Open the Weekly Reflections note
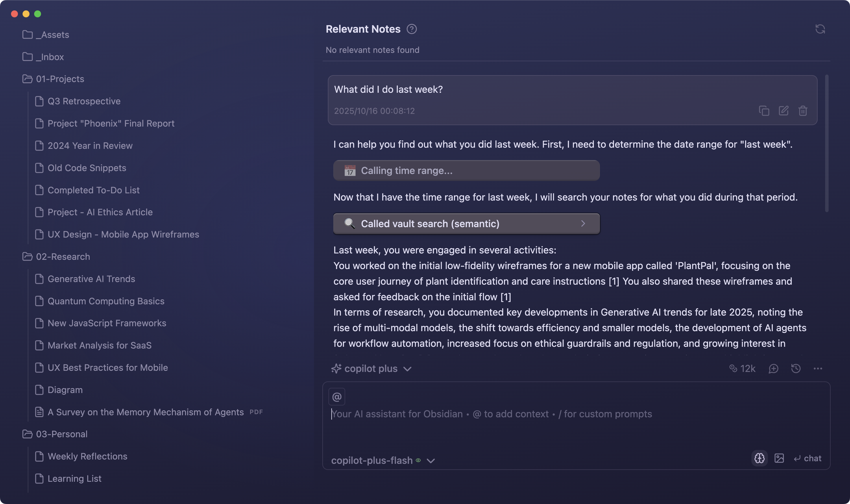 point(87,456)
